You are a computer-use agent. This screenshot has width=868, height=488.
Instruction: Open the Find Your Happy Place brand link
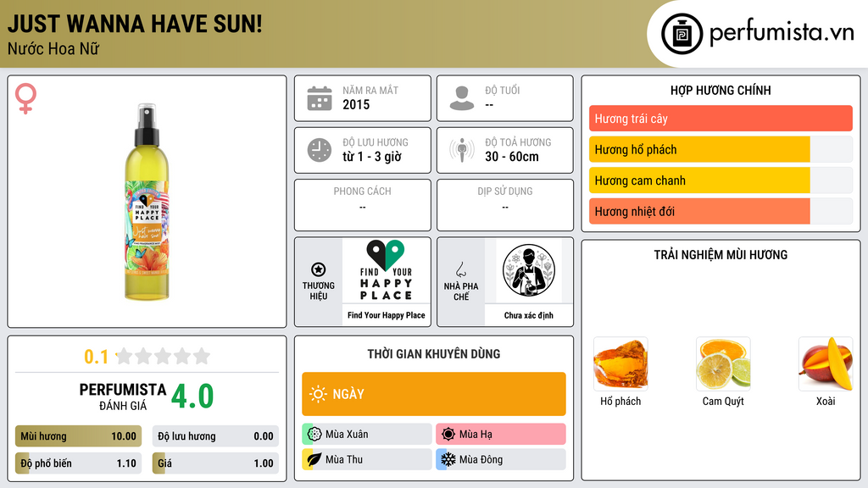coord(387,315)
